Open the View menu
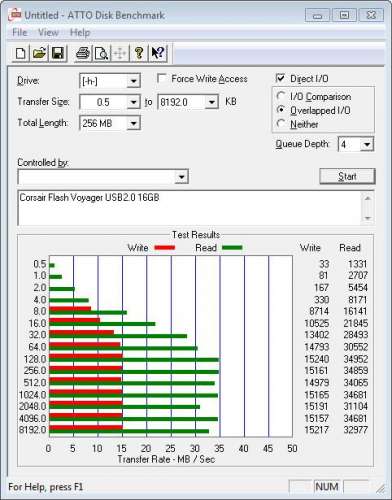392x500 pixels. (x=48, y=32)
